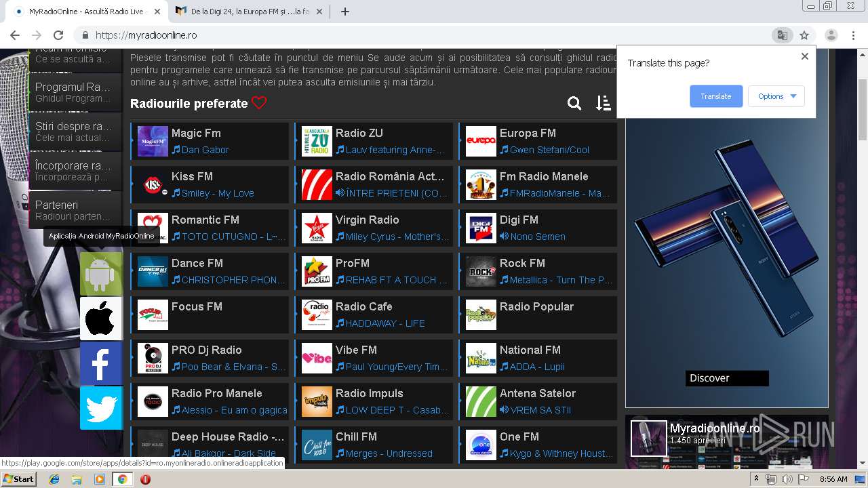The width and height of the screenshot is (868, 488).
Task: Open the Myradioonline.ro Facebook widget
Action: (727, 441)
